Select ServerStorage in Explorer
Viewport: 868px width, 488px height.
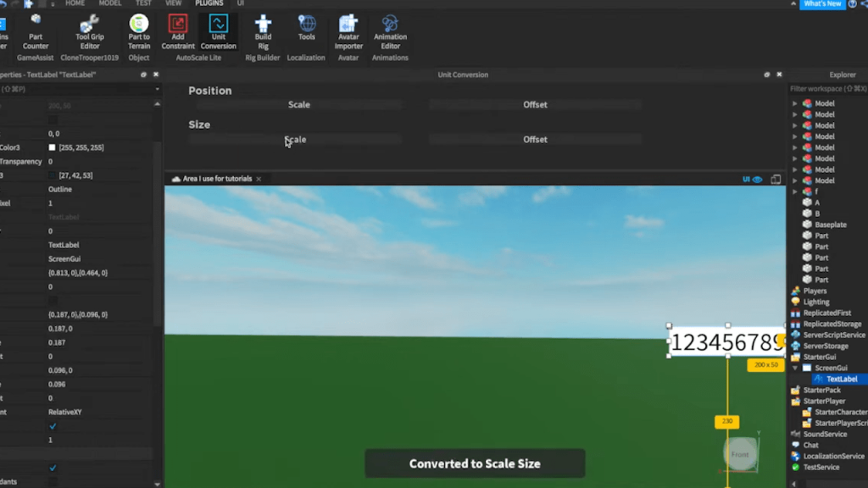tap(825, 346)
